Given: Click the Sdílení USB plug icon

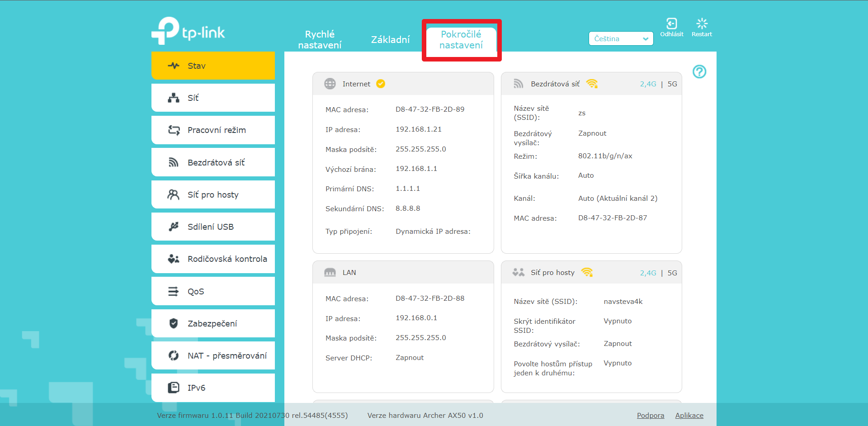Looking at the screenshot, I should click(174, 227).
